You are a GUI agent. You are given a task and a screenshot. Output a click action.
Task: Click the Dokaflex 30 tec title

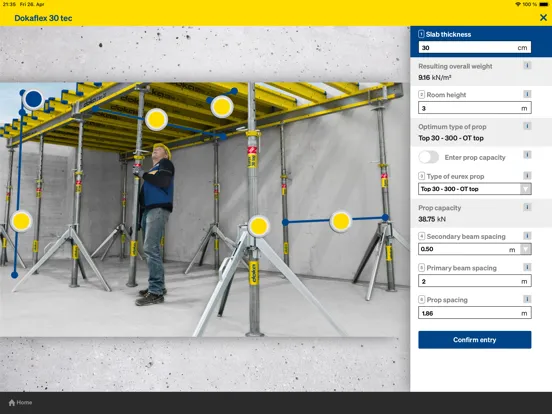(43, 18)
